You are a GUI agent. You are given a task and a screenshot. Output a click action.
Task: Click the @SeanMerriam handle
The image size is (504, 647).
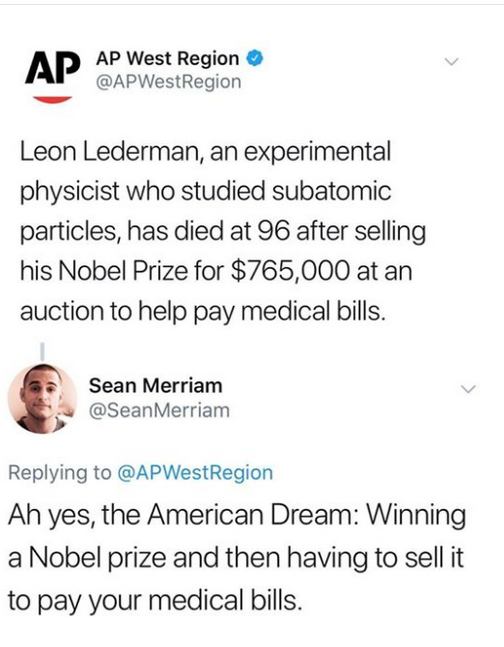pyautogui.click(x=159, y=410)
